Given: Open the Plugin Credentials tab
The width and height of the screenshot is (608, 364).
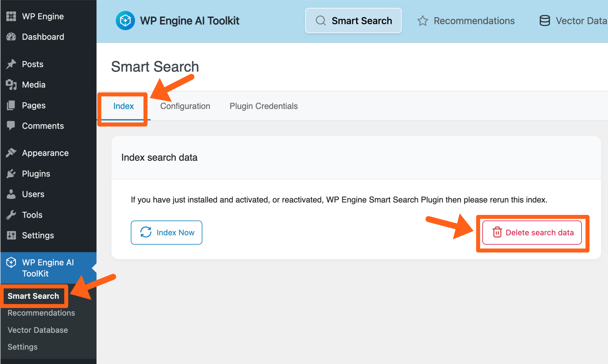Looking at the screenshot, I should tap(263, 106).
